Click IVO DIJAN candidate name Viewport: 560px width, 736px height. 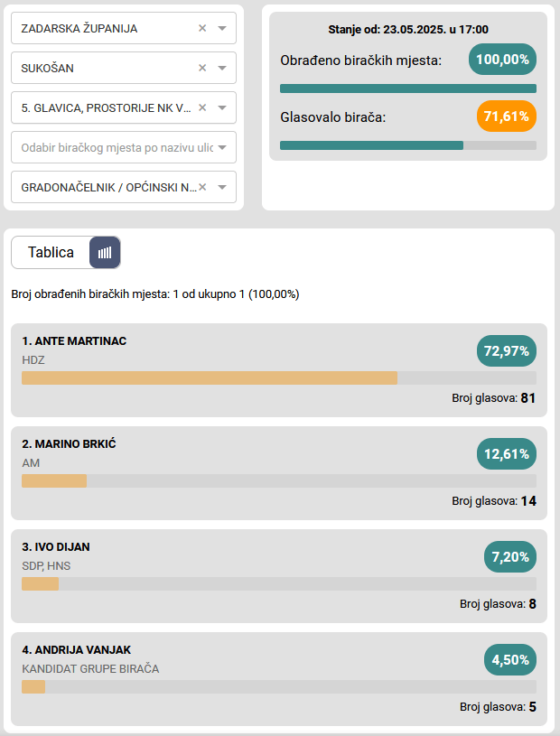click(56, 546)
